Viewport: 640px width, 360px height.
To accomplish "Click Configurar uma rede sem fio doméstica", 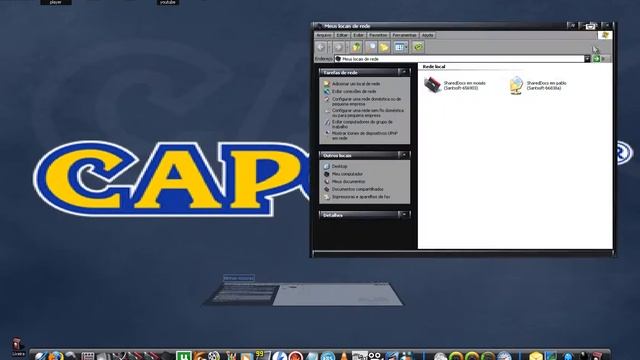I will (x=368, y=113).
